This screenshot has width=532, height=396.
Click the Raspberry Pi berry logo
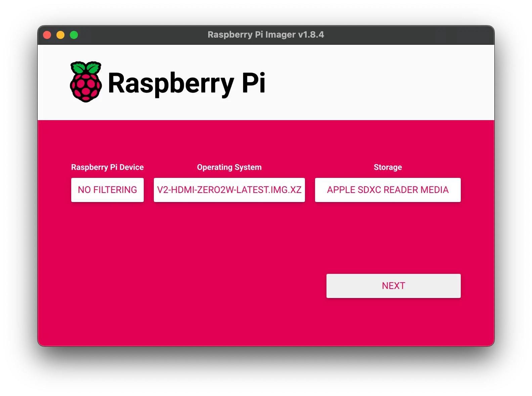click(86, 82)
